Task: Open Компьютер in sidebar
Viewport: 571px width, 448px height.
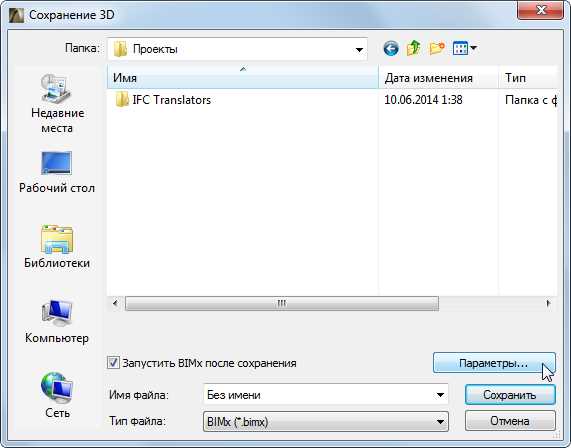Action: (x=57, y=322)
